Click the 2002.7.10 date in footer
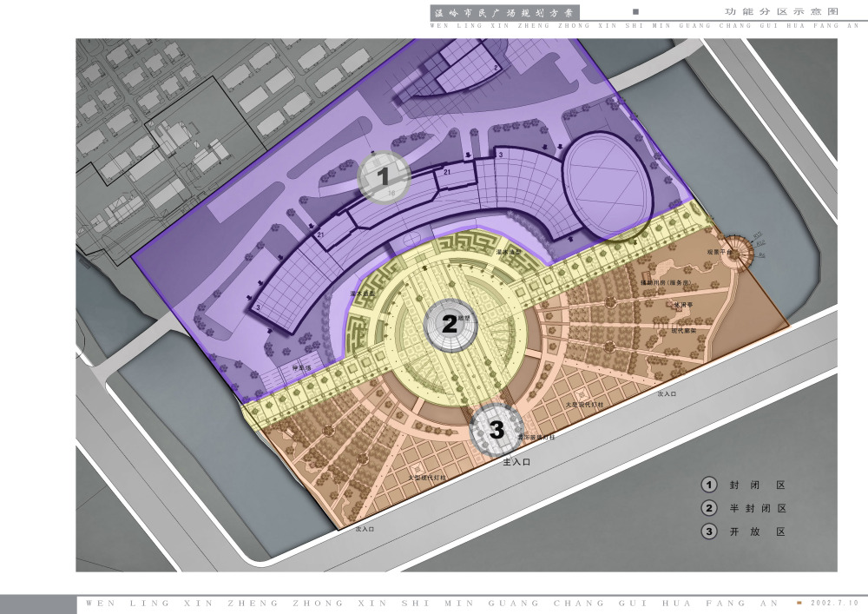Image resolution: width=868 pixels, height=614 pixels. click(833, 603)
